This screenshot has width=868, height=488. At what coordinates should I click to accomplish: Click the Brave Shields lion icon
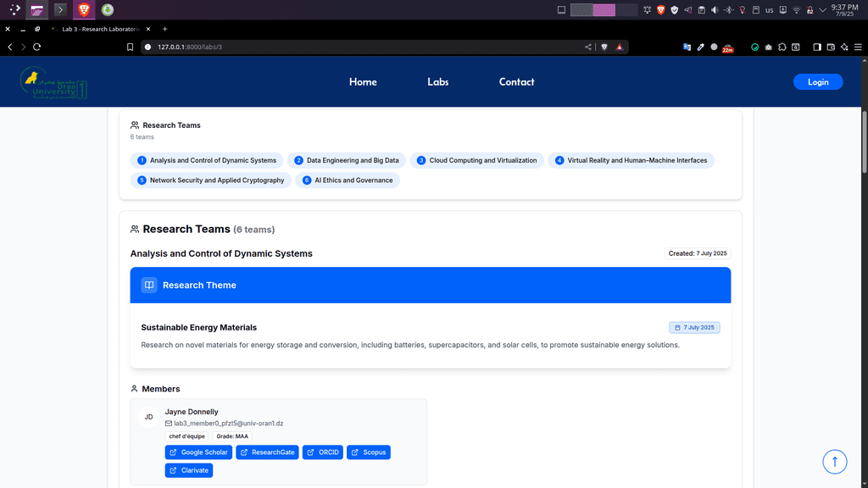click(x=604, y=47)
